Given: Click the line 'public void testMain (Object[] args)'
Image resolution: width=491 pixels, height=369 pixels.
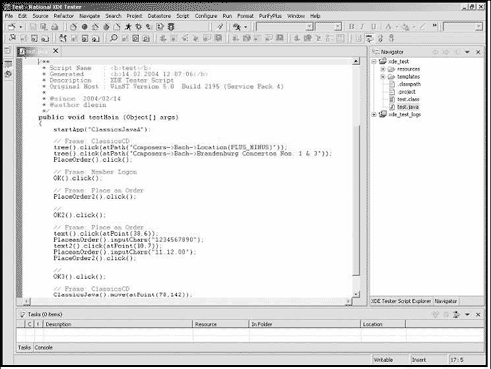Looking at the screenshot, I should [108, 117].
